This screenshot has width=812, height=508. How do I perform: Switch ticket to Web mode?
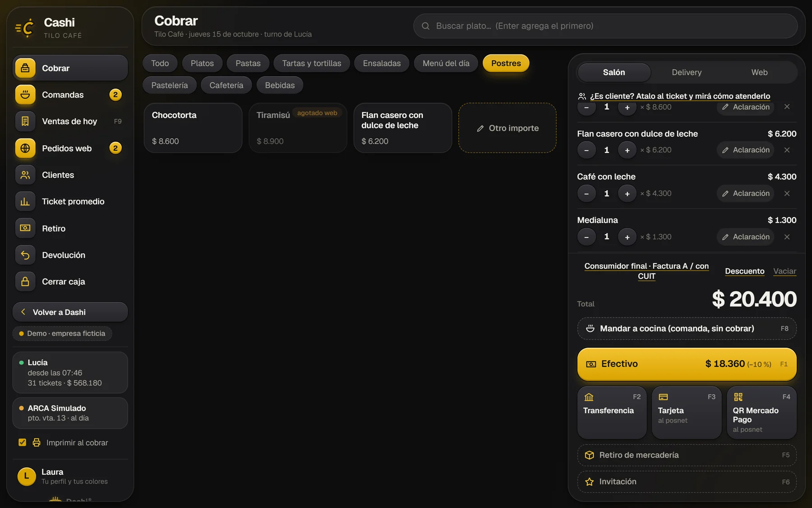point(759,72)
